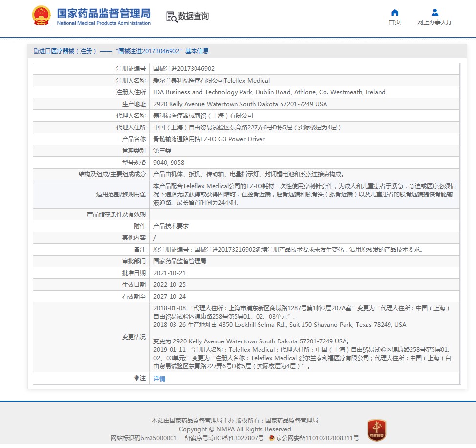Click the 生效日期 row label

[x=134, y=285]
